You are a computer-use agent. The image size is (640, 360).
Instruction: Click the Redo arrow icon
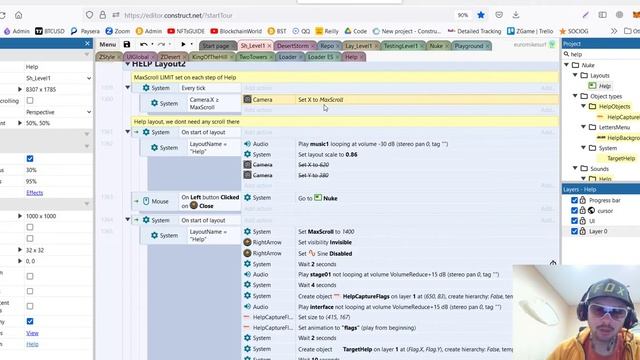click(162, 44)
